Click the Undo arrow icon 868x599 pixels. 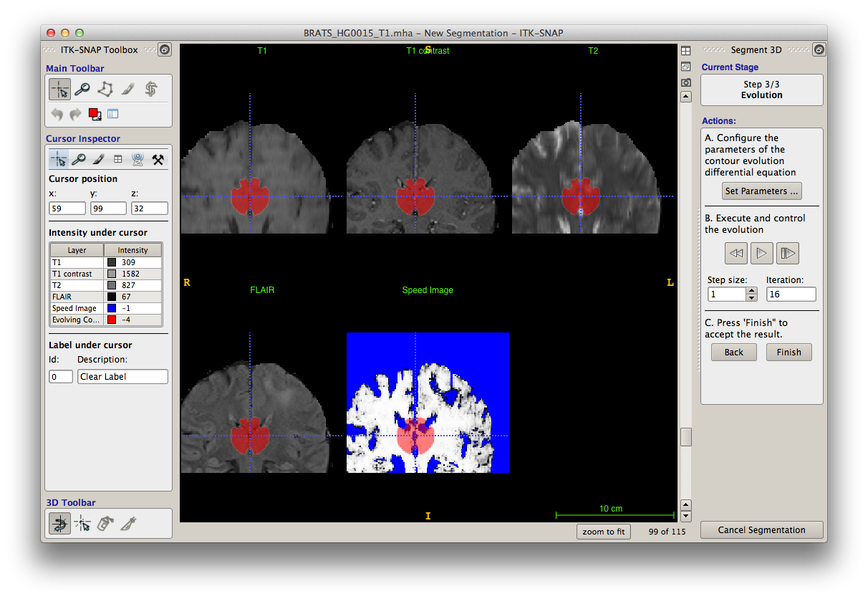[x=57, y=113]
